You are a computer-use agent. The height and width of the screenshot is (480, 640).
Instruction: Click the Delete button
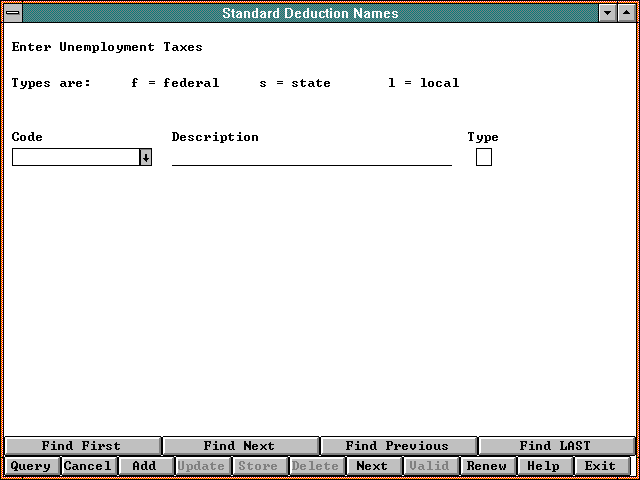click(x=315, y=466)
